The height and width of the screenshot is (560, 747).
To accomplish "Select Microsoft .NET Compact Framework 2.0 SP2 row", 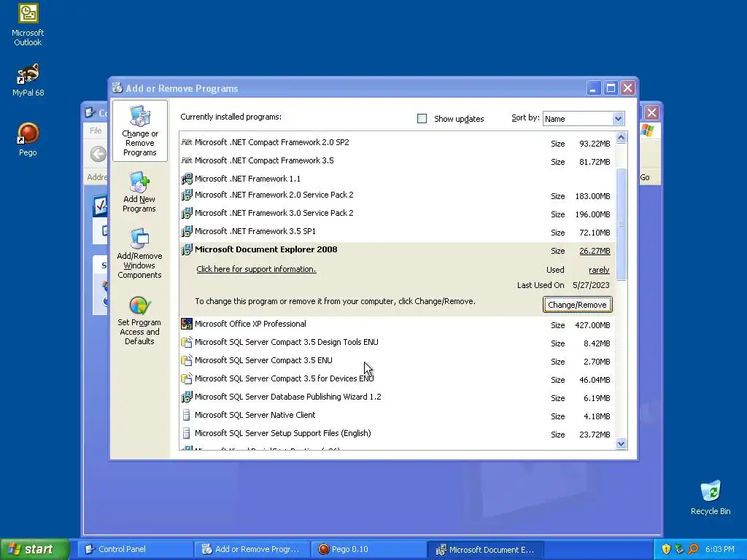I will tap(397, 142).
